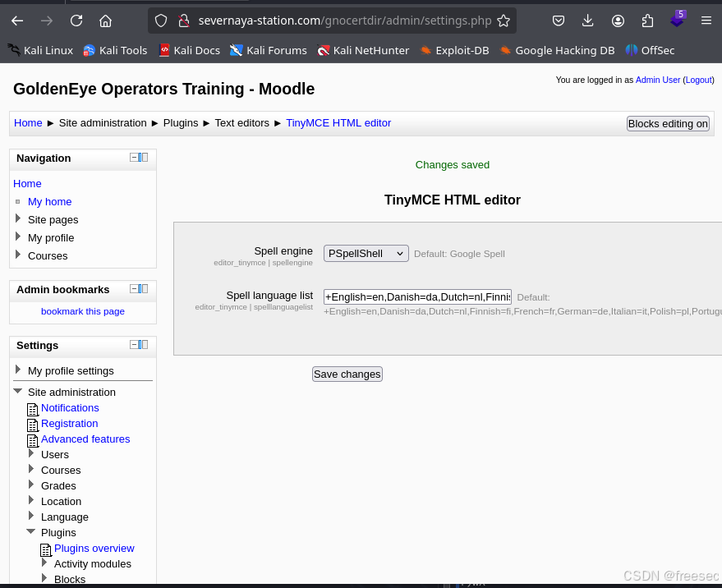Expand Courses under Site administration
The height and width of the screenshot is (588, 722).
coord(31,469)
